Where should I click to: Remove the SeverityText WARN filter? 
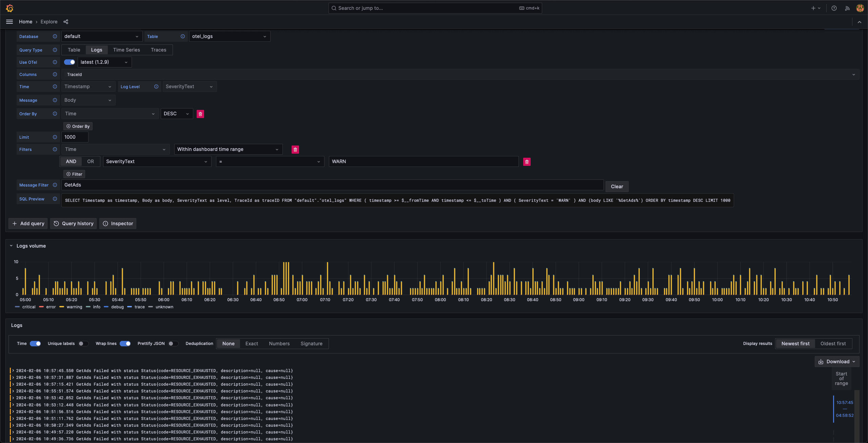tap(527, 162)
